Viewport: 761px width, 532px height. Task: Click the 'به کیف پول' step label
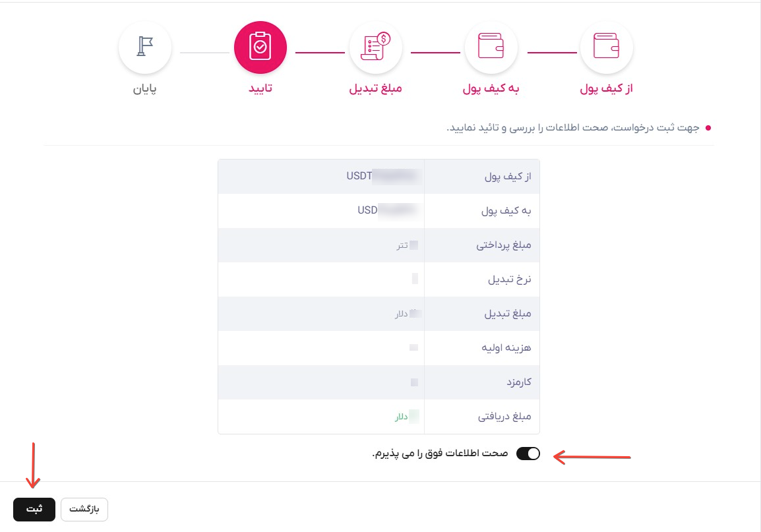click(x=491, y=89)
